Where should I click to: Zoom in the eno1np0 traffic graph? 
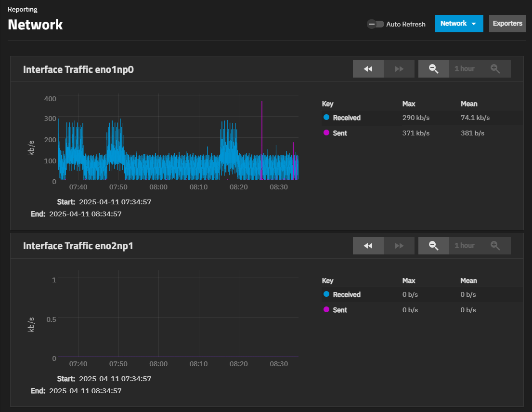(x=495, y=69)
